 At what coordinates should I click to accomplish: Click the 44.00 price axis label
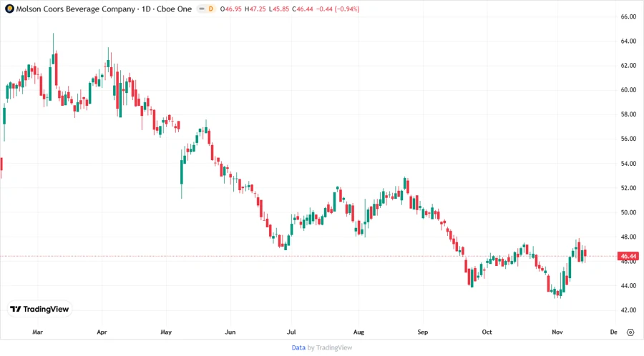(x=628, y=286)
